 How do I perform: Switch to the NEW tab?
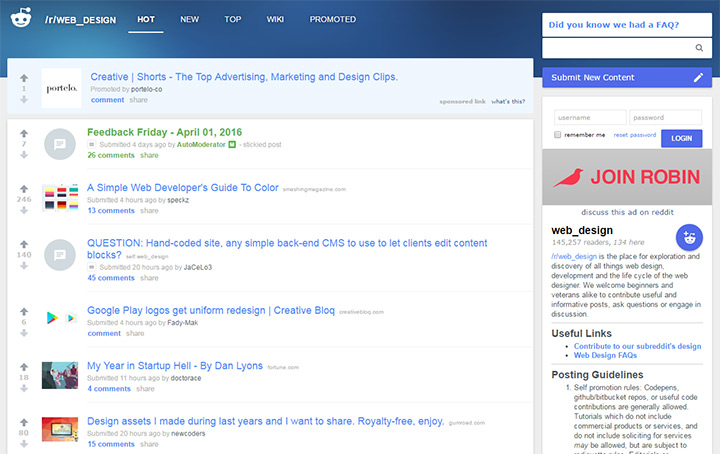click(x=190, y=19)
